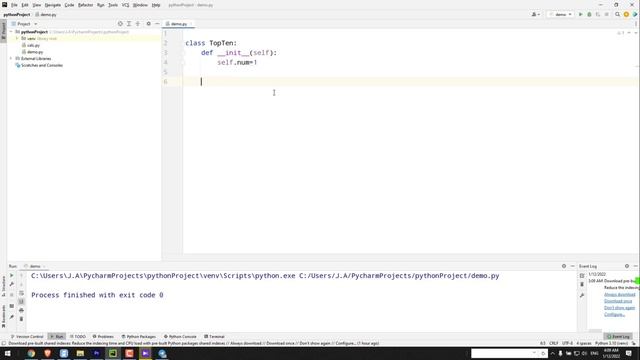Toggle the Project side tab strip button
This screenshot has width=640, height=360.
[x=3, y=31]
